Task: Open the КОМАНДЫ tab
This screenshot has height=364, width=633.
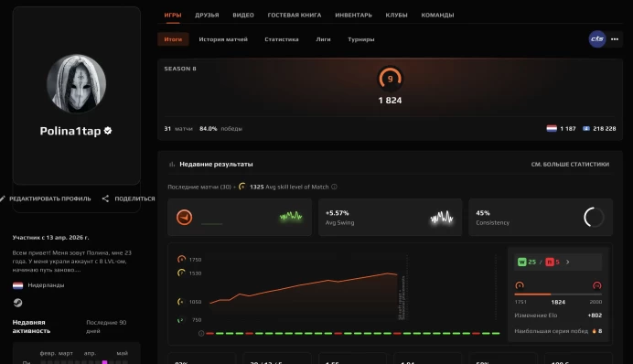Action: click(437, 15)
